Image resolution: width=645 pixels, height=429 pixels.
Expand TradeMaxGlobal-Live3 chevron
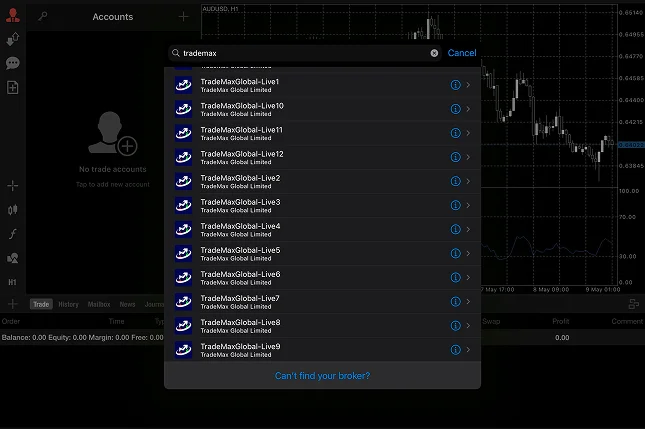click(468, 205)
